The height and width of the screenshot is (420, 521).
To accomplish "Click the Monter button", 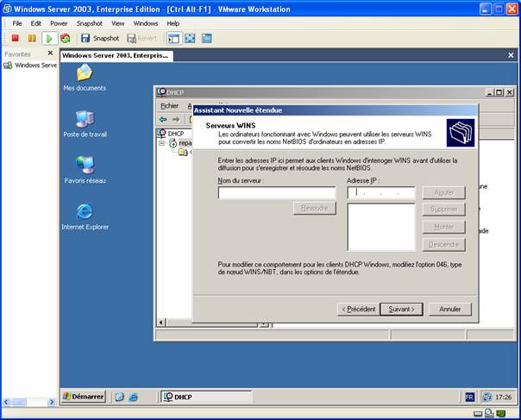I will [444, 227].
